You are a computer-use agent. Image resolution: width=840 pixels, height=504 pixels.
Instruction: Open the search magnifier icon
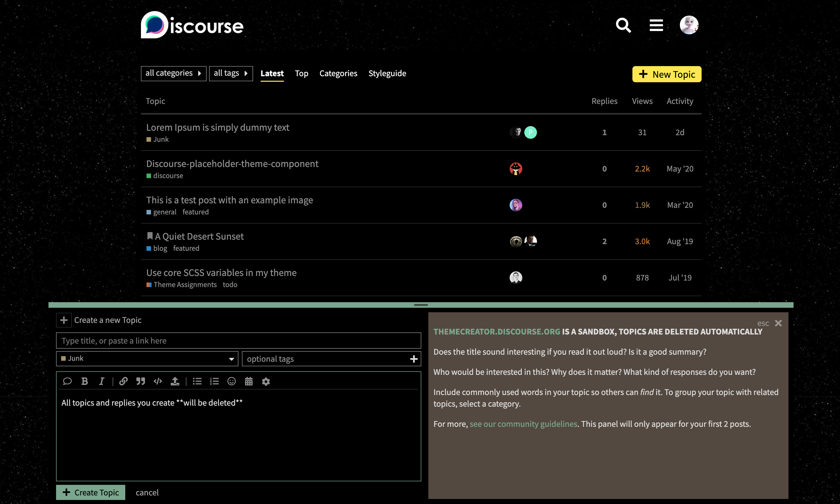[623, 25]
